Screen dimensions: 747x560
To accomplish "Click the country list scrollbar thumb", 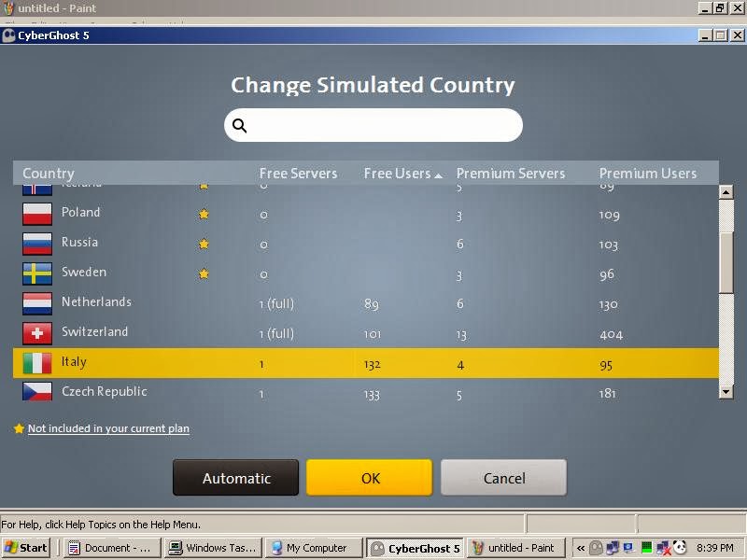I will (726, 263).
